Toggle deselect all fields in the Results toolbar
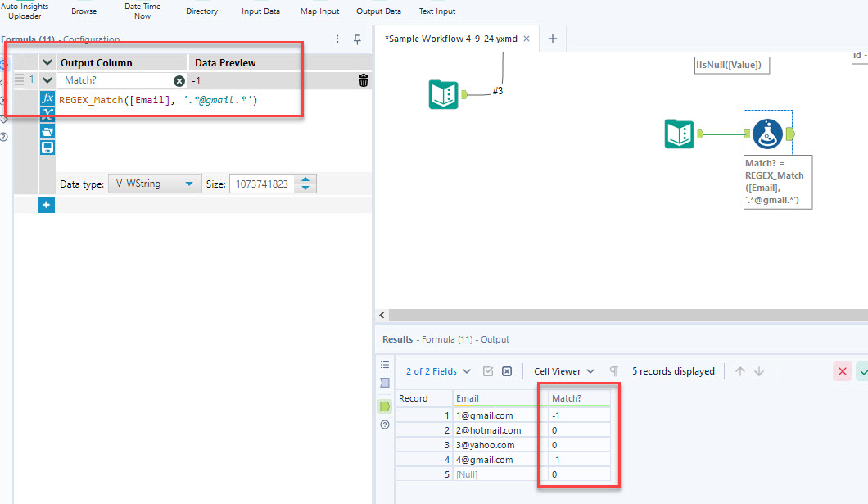Viewport: 868px width, 504px height. [507, 371]
